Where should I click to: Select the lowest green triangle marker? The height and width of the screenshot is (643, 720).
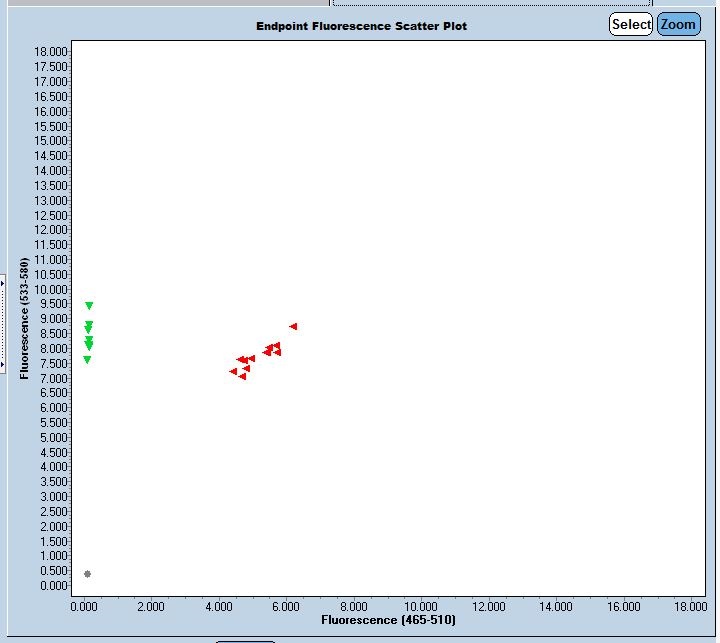coord(87,360)
